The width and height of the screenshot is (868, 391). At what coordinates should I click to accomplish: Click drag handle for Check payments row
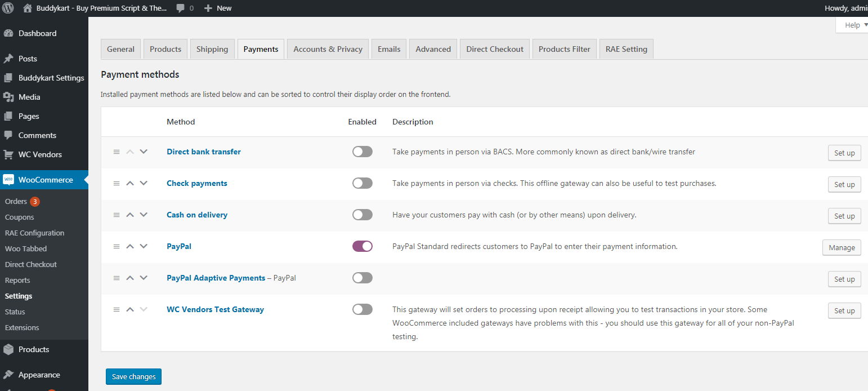tap(117, 183)
